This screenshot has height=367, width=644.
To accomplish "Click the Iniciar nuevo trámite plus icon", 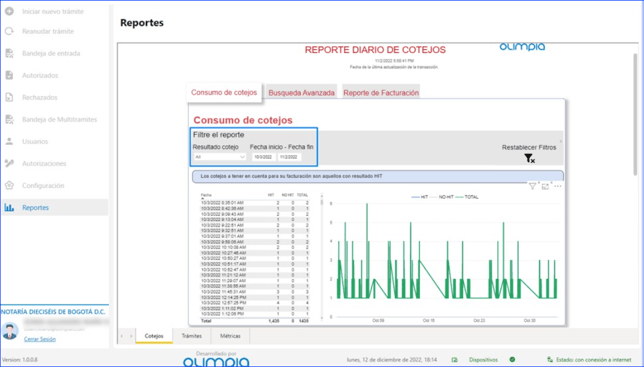I will tap(9, 11).
